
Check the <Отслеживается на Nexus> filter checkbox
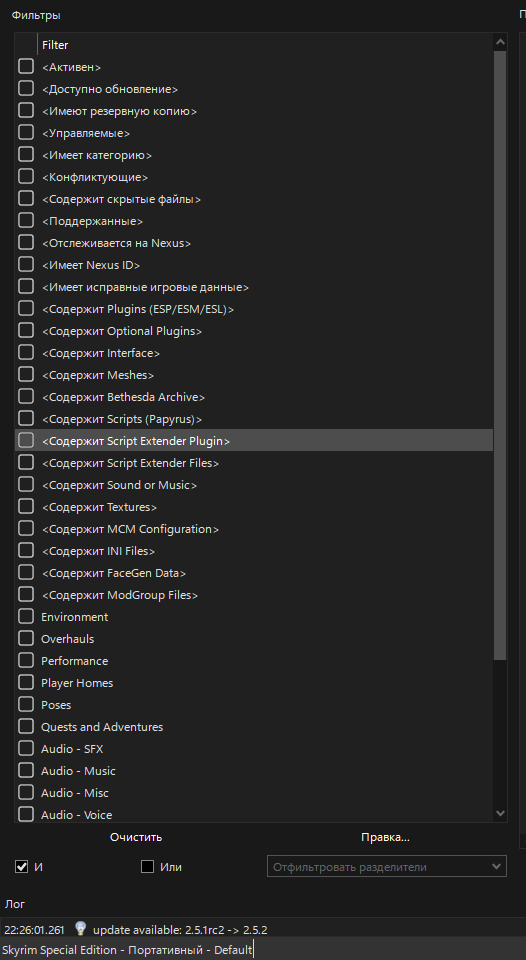click(26, 243)
